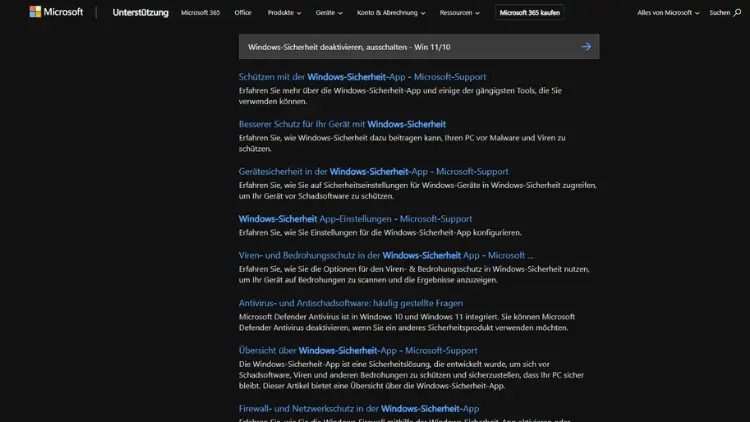
Task: Click Microsoft 365 kaufen button
Action: (x=529, y=13)
